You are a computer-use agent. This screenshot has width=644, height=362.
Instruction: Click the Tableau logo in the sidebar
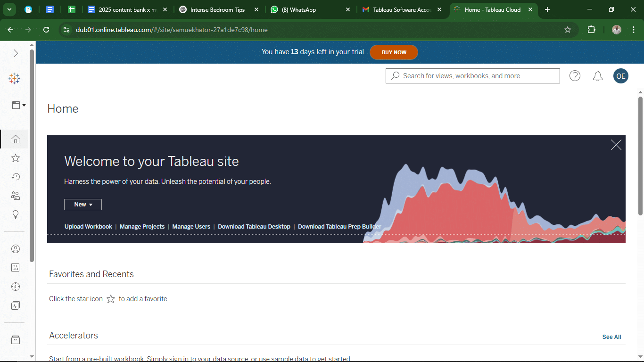[15, 79]
